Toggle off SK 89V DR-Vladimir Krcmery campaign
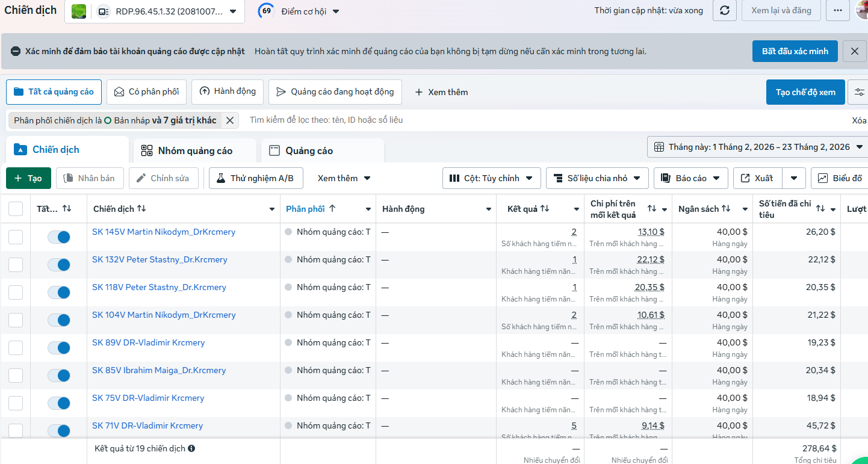Viewport: 868px width, 464px height. pos(59,348)
